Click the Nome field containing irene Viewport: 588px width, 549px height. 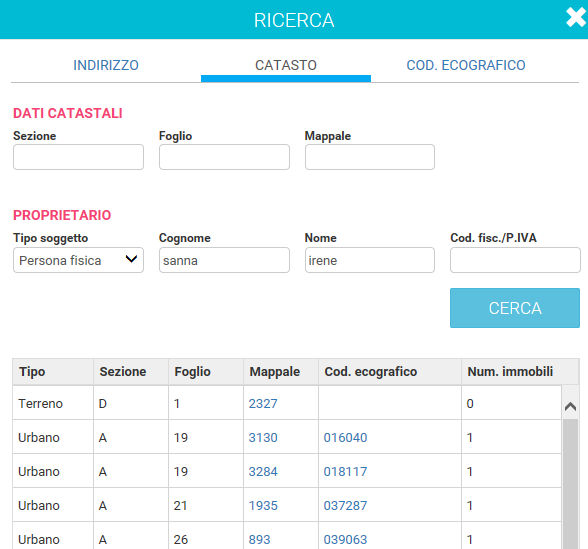pos(370,260)
